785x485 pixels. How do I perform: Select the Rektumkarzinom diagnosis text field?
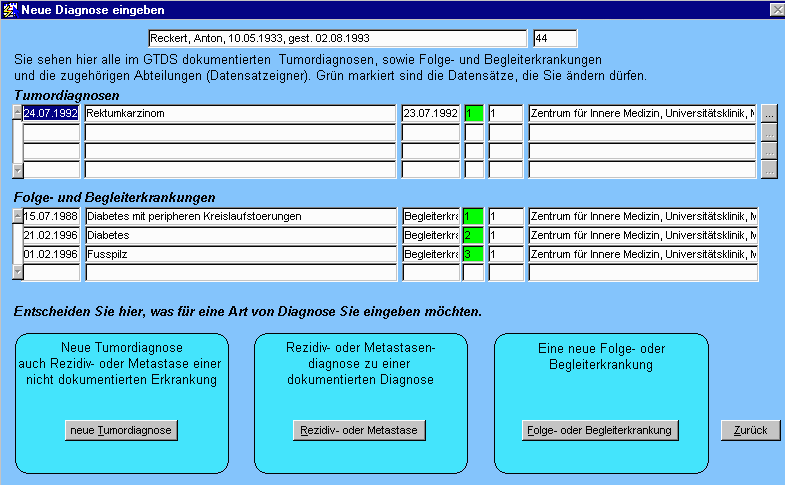point(240,114)
